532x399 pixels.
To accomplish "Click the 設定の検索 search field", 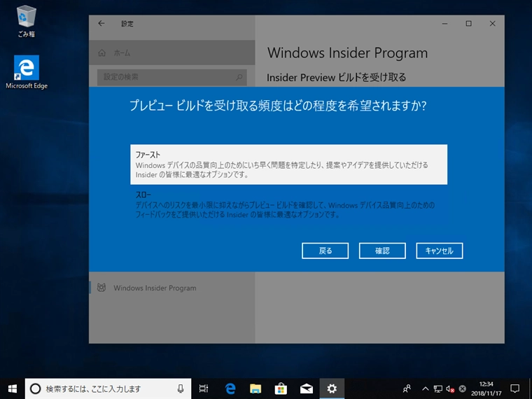I will 172,77.
